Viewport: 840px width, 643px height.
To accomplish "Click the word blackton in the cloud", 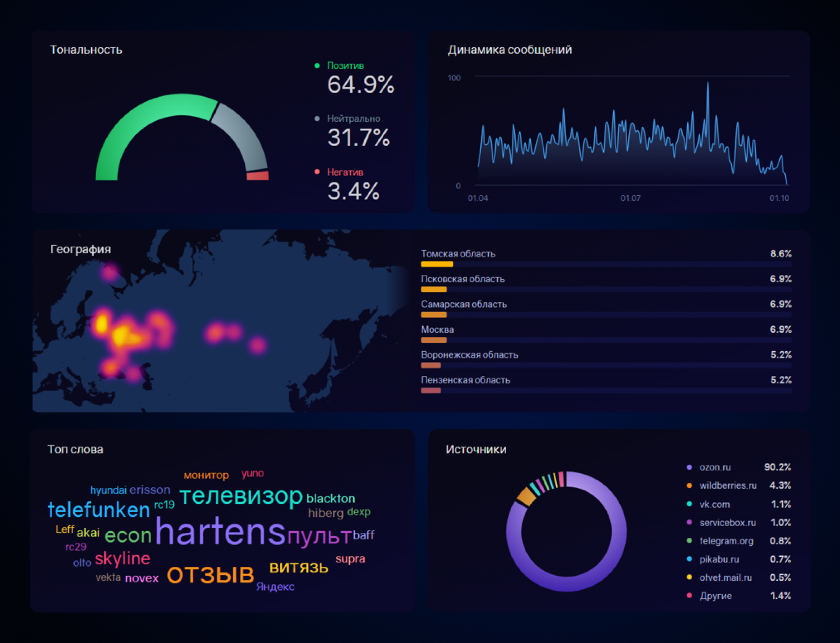I will [330, 498].
